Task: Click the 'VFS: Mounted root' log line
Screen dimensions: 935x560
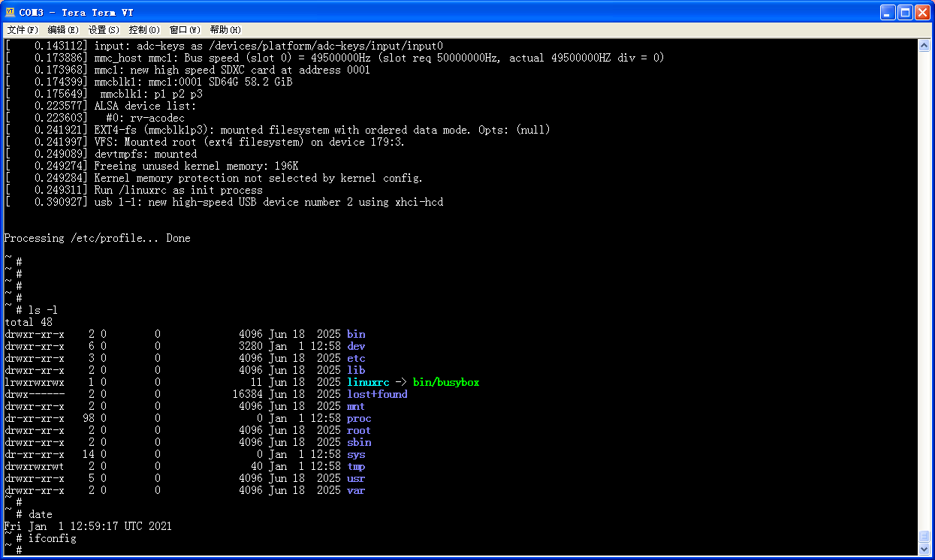Action: (x=205, y=142)
